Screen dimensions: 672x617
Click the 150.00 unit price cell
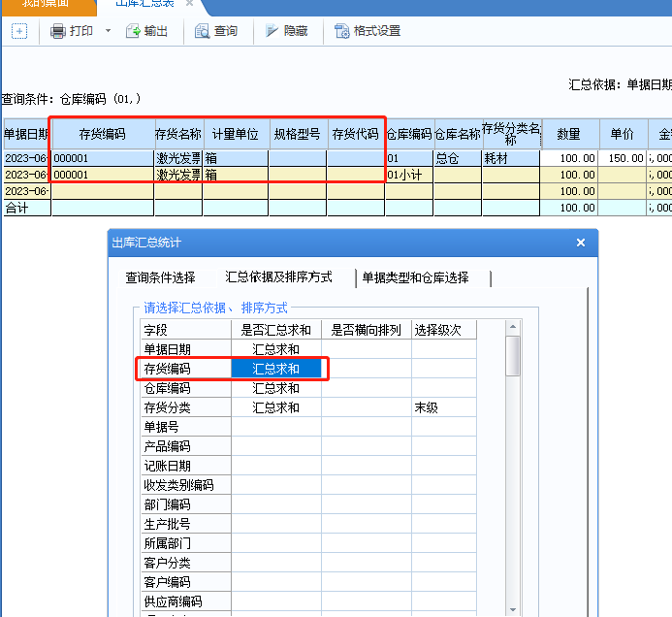[x=623, y=159]
